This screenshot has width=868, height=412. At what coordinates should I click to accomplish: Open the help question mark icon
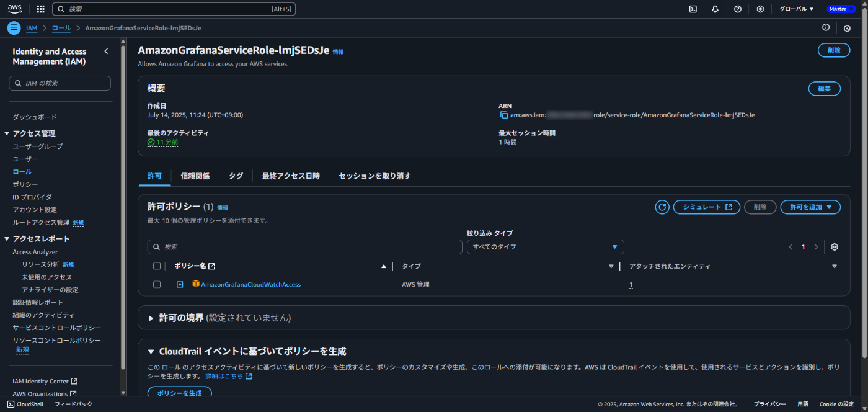(x=738, y=9)
